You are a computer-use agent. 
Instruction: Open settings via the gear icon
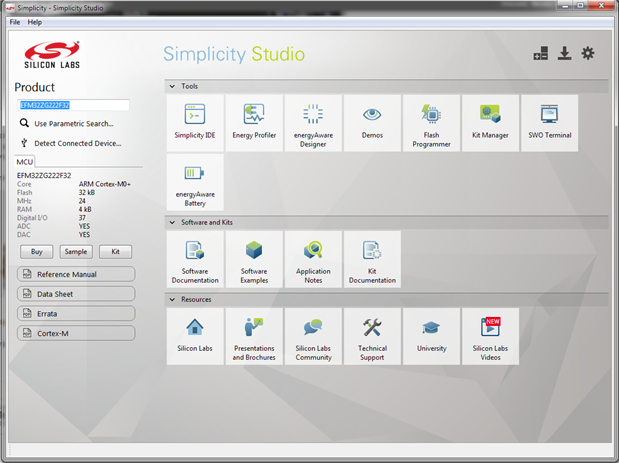click(588, 53)
